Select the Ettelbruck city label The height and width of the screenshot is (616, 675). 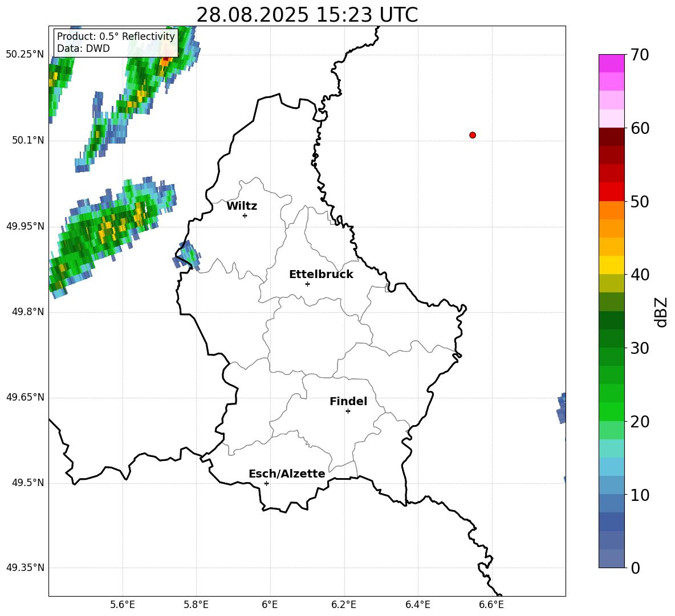321,275
